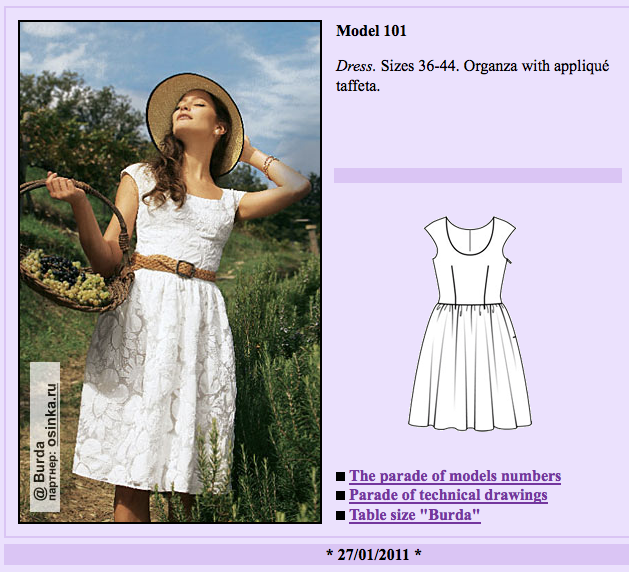Viewport: 629px width, 572px height.
Task: Click the braided belt on the dress
Action: click(173, 267)
